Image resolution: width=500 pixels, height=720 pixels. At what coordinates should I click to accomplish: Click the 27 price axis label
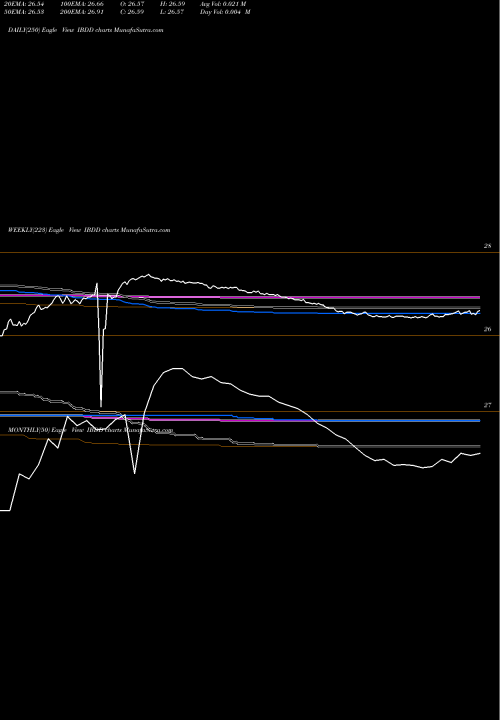[x=487, y=405]
